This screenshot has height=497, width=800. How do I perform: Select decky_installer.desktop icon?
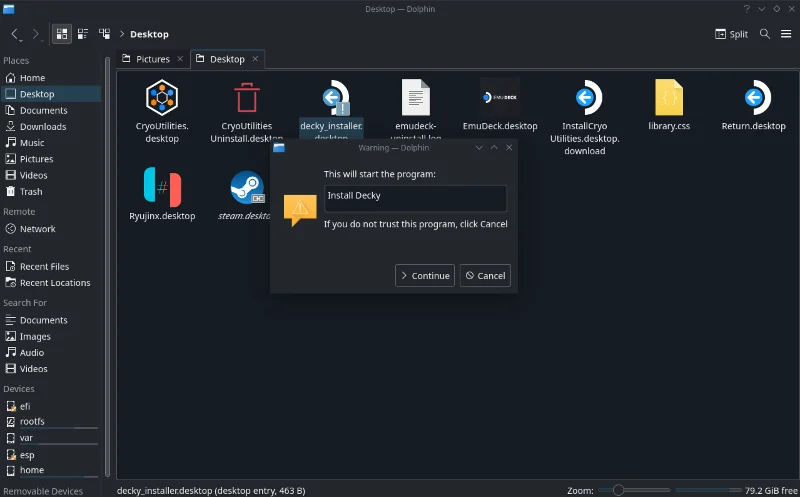(x=335, y=97)
